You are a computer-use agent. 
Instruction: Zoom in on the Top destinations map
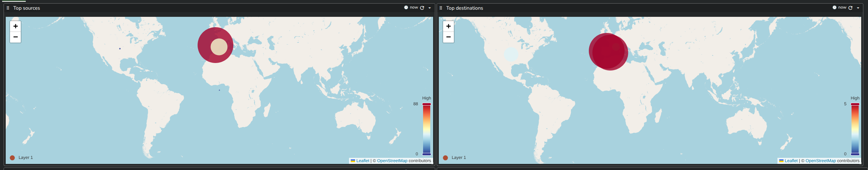448,26
